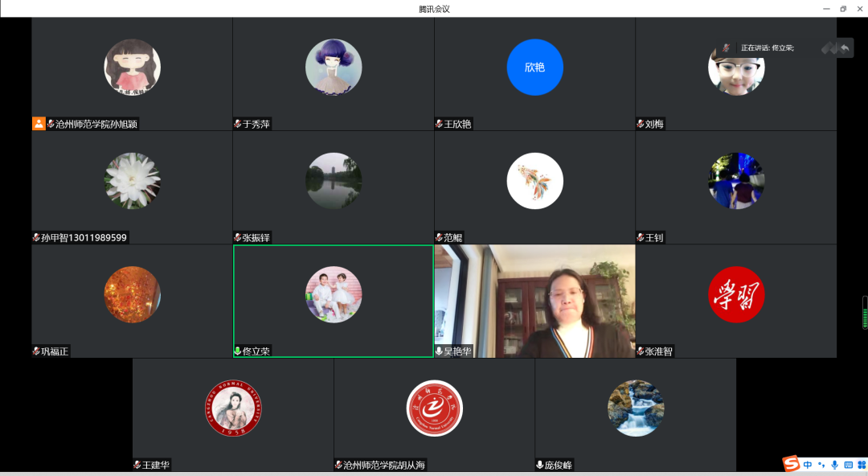Select the 王建华 participant tile

tap(233, 410)
